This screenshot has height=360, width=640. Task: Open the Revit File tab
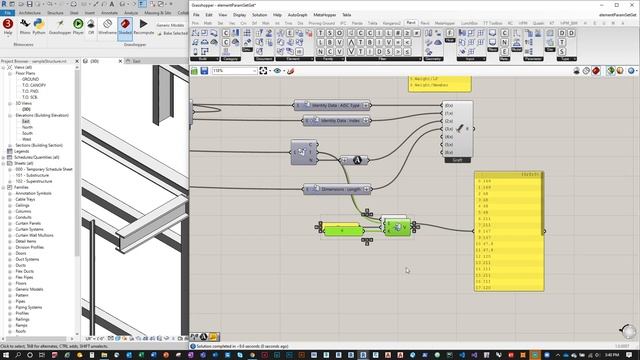8,13
